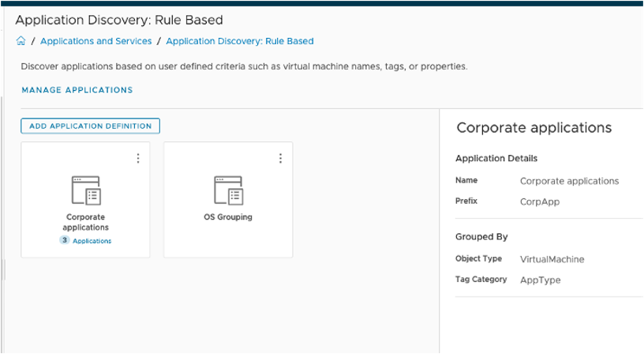This screenshot has height=354, width=644.
Task: Click the 3 applications count badge
Action: (x=64, y=241)
